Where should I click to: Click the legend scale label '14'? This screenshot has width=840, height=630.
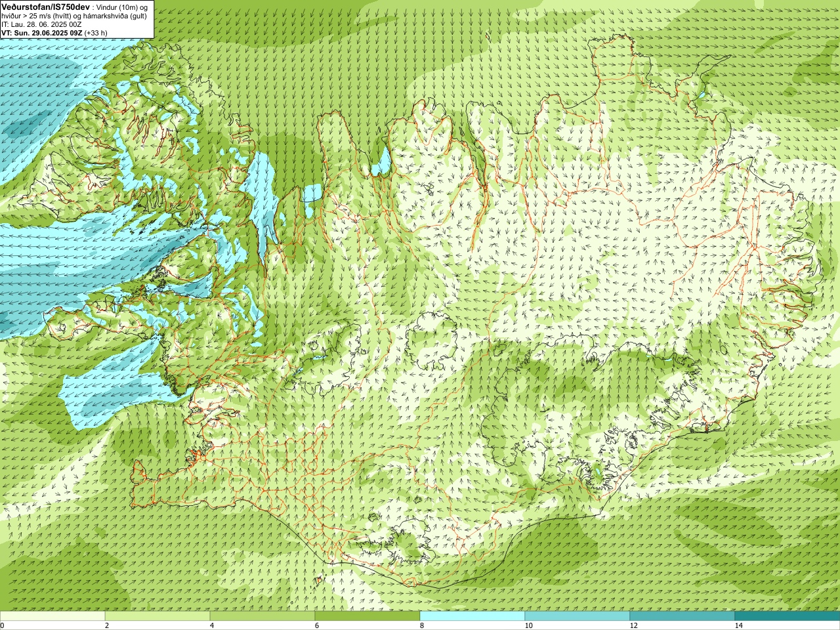[x=738, y=625]
